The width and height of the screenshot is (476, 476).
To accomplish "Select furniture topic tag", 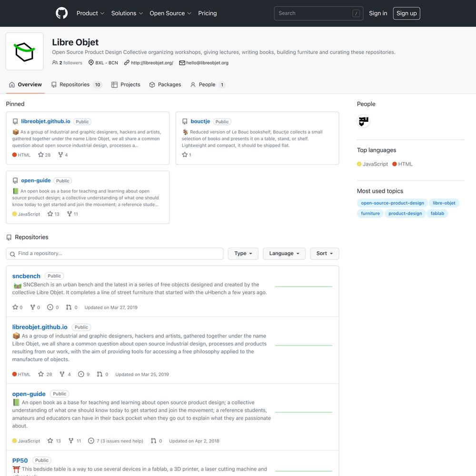I will click(x=370, y=213).
